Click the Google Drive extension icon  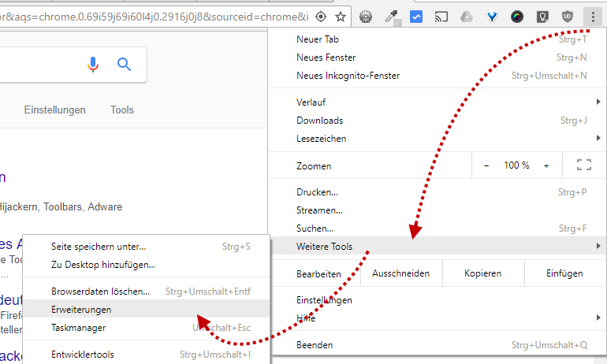pos(467,17)
